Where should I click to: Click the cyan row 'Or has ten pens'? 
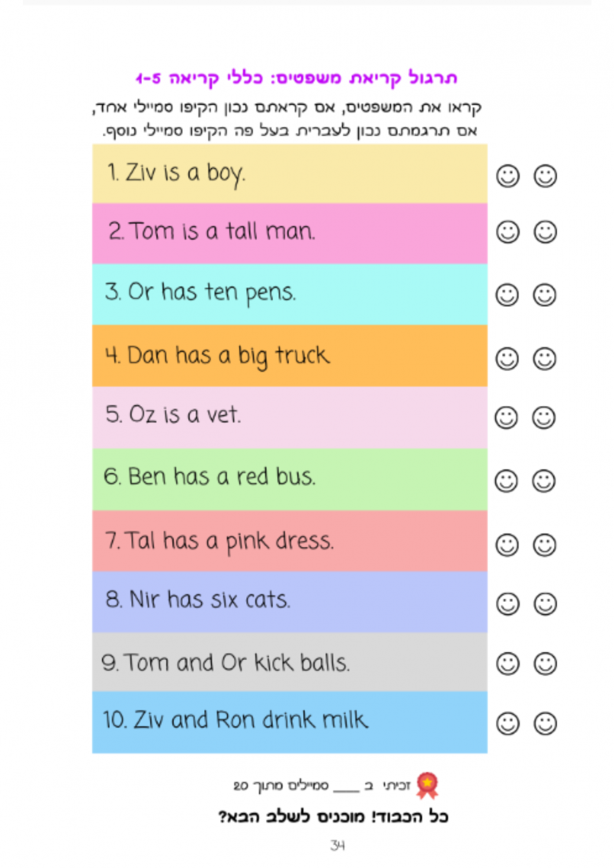coord(290,294)
